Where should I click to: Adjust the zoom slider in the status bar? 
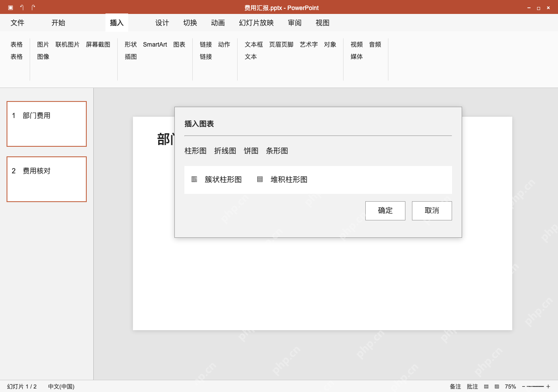point(535,386)
